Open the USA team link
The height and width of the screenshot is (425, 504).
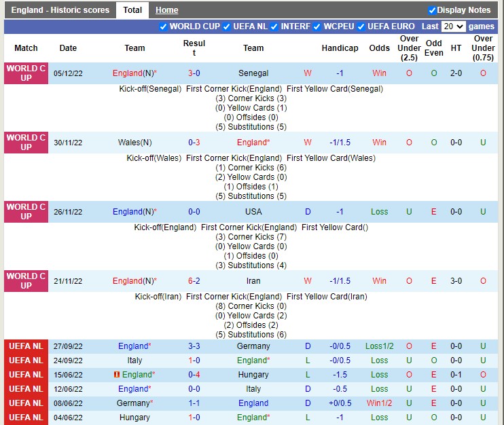tap(253, 212)
